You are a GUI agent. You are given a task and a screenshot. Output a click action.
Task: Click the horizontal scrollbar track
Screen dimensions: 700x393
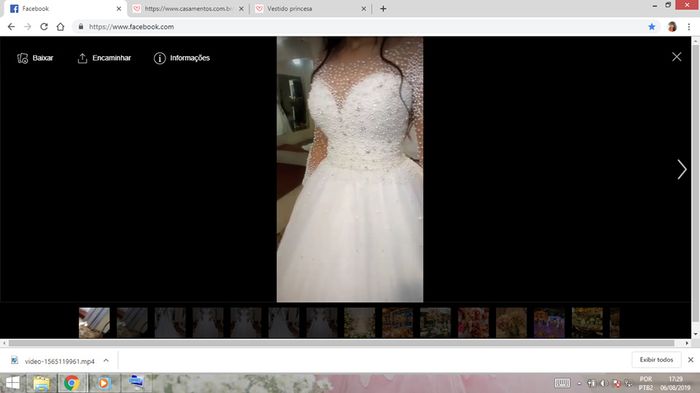pyautogui.click(x=346, y=343)
